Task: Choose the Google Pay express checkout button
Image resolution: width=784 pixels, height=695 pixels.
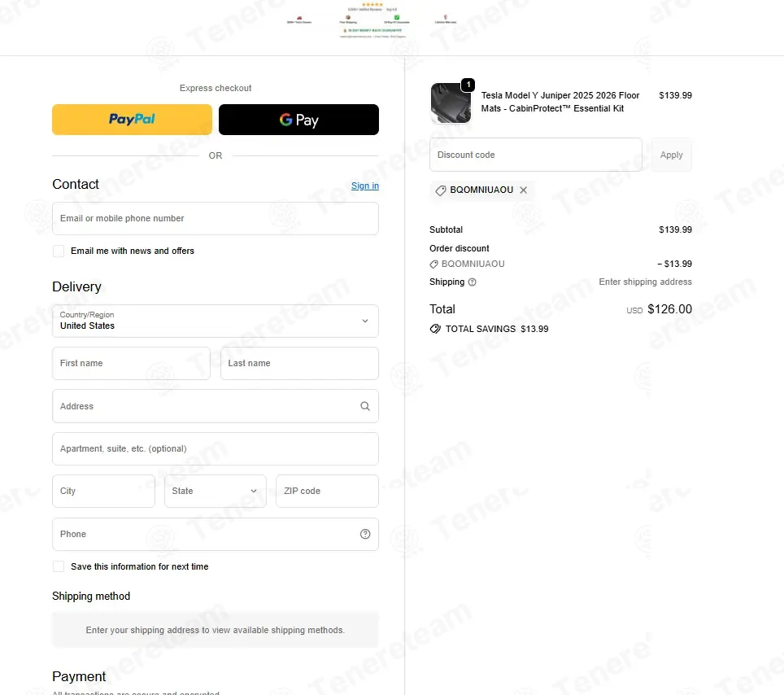Action: coord(298,120)
